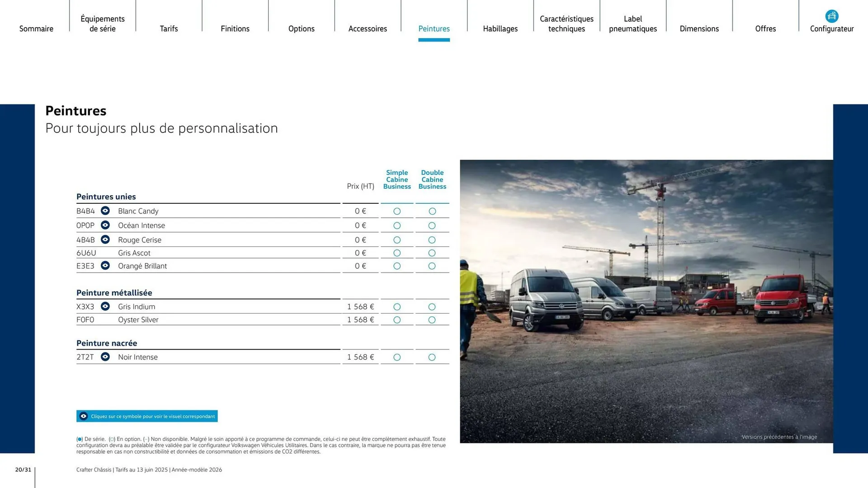Click the visual icon next to Blanc Candy
Image resolution: width=868 pixels, height=488 pixels.
point(105,211)
